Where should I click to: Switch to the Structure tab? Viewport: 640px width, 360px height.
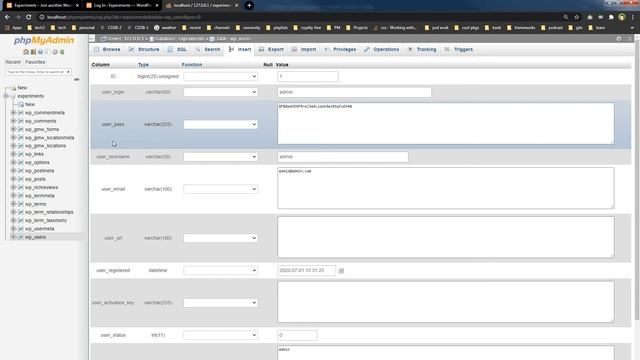(144, 49)
